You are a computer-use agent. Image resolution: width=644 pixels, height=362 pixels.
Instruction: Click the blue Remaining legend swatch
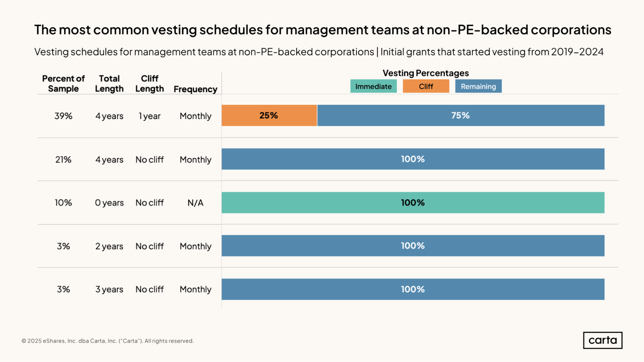[x=478, y=86]
